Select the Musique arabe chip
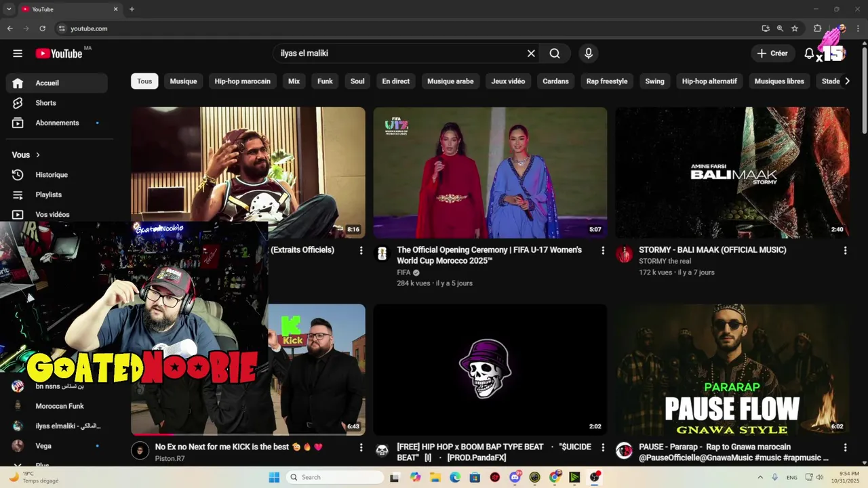 (x=450, y=81)
